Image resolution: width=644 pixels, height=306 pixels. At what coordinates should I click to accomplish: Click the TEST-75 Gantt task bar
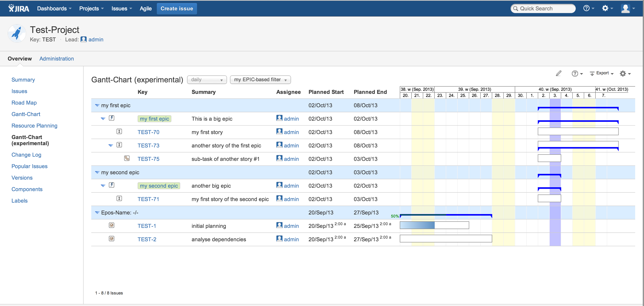click(549, 158)
